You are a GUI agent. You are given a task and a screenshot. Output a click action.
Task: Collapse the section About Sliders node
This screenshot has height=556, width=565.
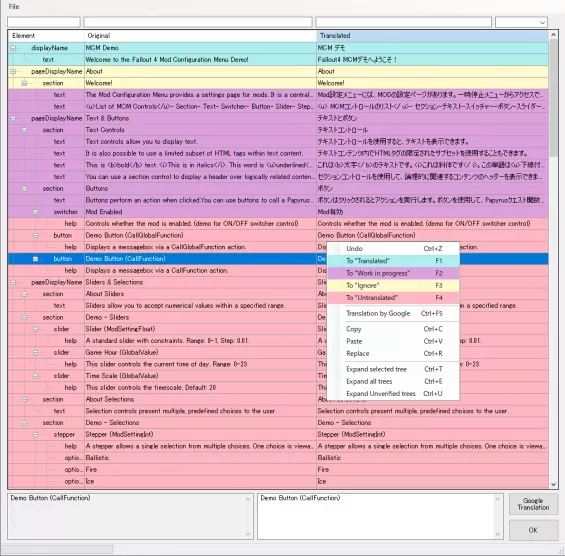[x=24, y=294]
